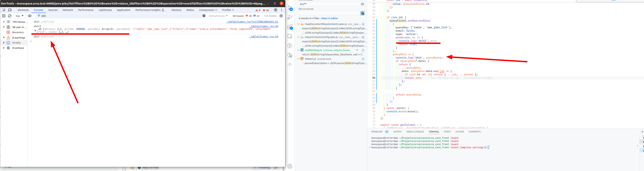
Task: Open console settings gear next to hidden count
Action: click(281, 16)
